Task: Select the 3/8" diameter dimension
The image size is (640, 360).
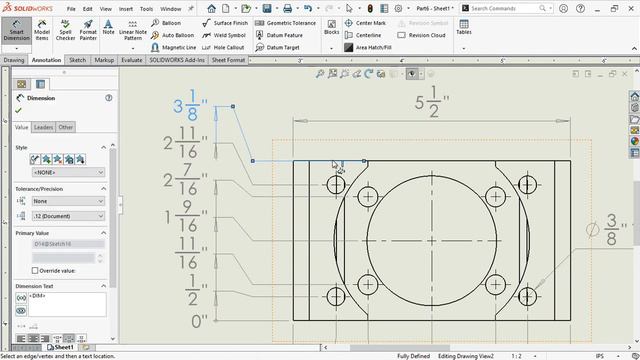Action: coord(606,229)
